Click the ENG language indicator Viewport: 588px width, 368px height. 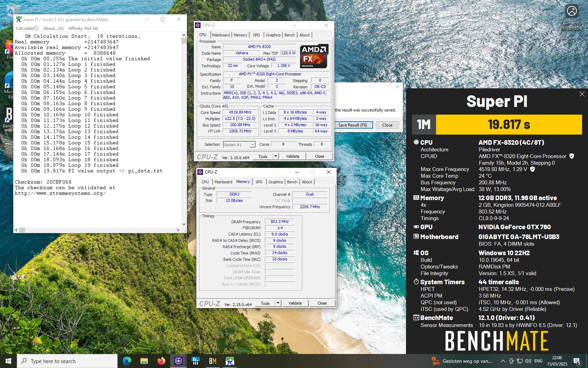point(539,361)
